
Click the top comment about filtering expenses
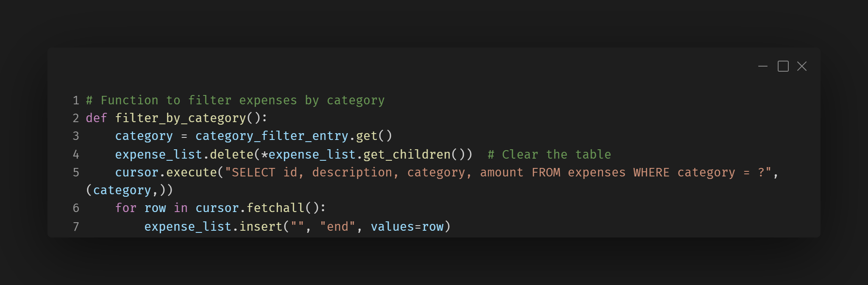click(x=235, y=101)
